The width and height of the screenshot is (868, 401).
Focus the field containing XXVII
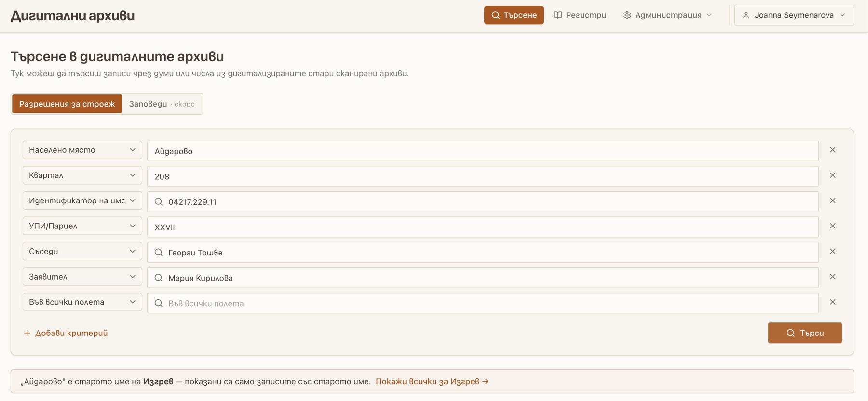click(483, 227)
